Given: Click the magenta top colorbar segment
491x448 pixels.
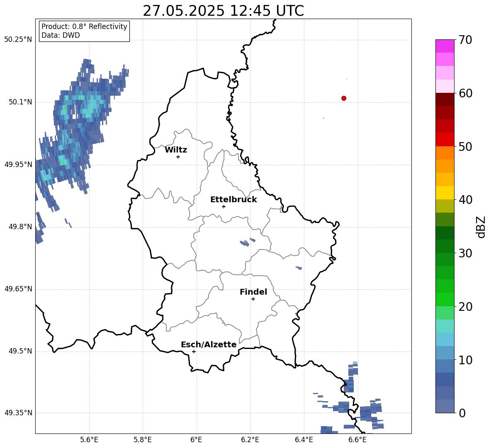Looking at the screenshot, I should 445,46.
